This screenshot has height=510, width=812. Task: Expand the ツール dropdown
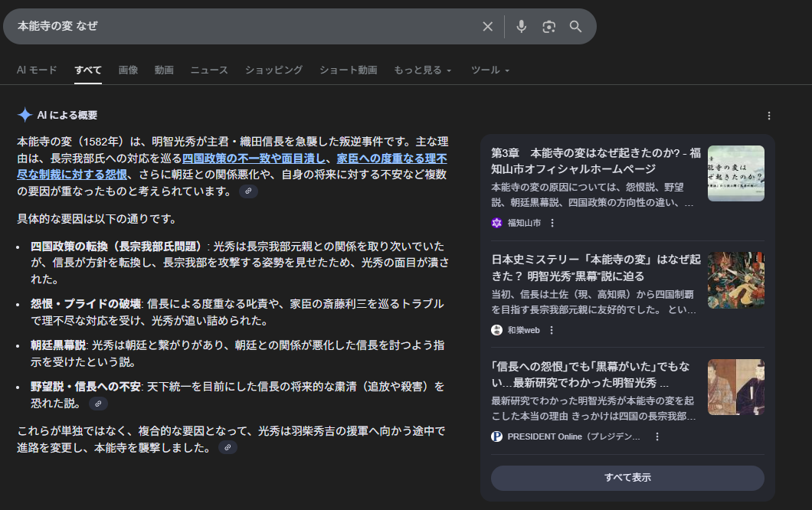(x=490, y=70)
